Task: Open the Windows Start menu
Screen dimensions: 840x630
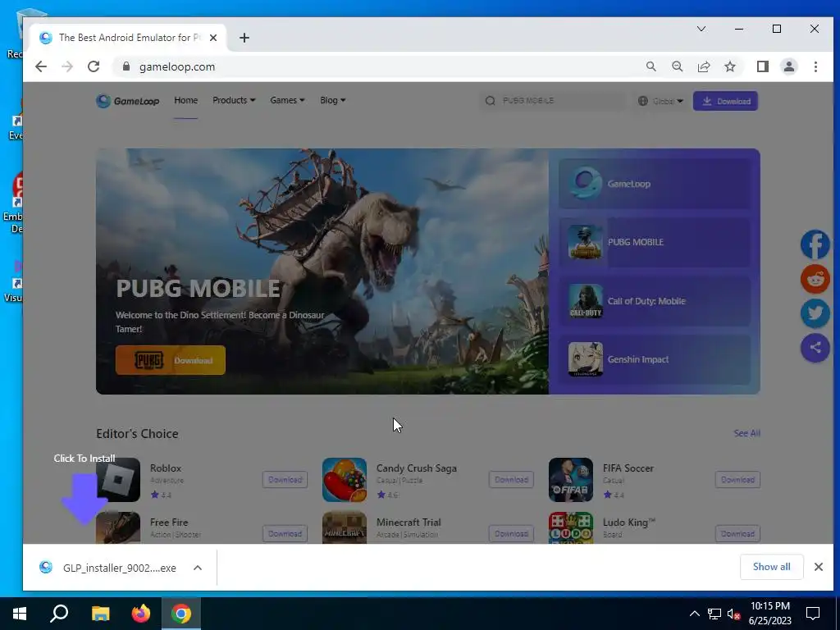Action: pos(20,614)
